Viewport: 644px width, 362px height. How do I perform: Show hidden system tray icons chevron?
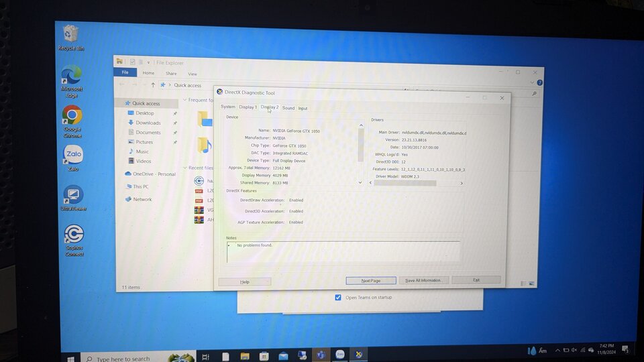coord(557,350)
